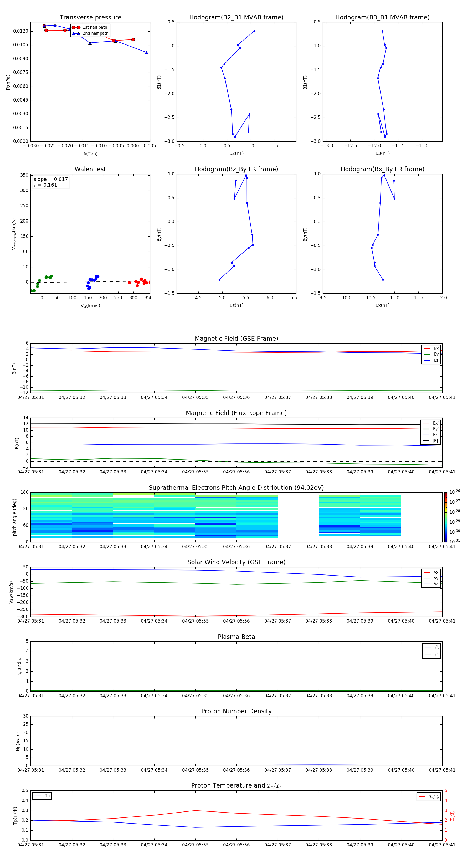Click 'Solar Wind Velocity (GSE Frame)' title
473x868 pixels.
coord(236,562)
